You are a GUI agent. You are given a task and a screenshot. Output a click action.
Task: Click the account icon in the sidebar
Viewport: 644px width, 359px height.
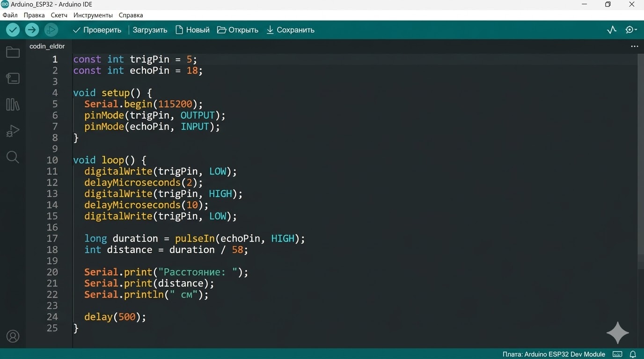[13, 336]
